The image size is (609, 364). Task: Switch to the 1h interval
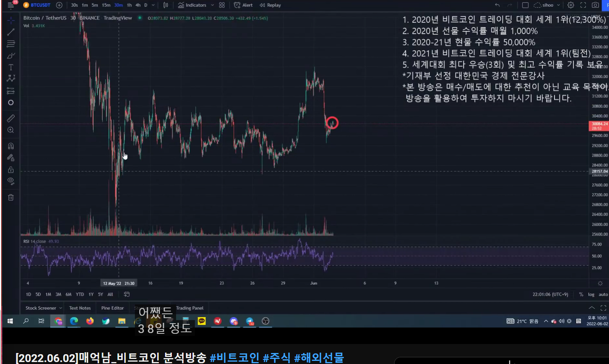pos(129,5)
